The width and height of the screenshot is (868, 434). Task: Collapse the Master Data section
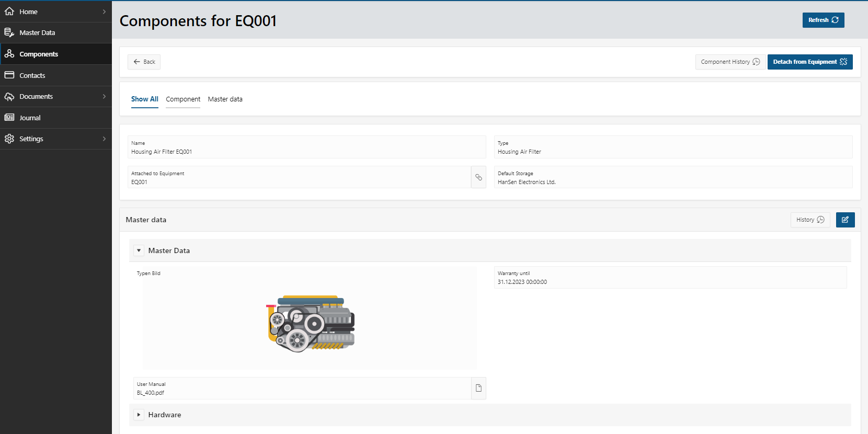[139, 250]
